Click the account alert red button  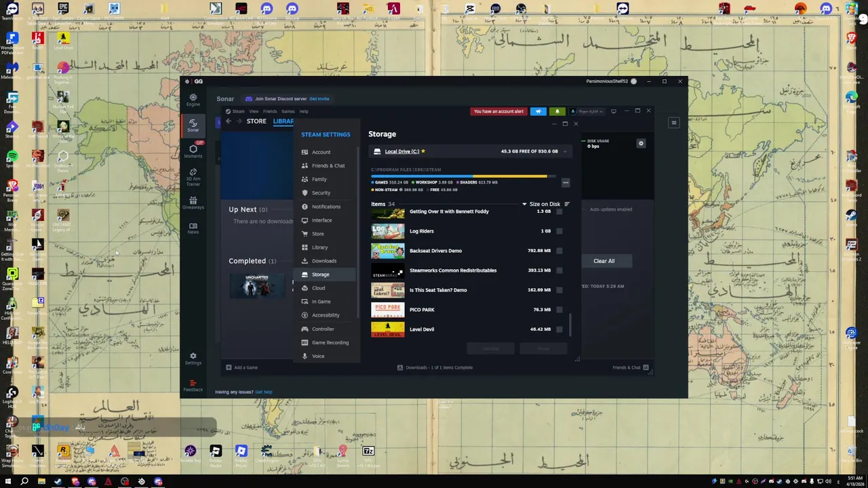498,111
